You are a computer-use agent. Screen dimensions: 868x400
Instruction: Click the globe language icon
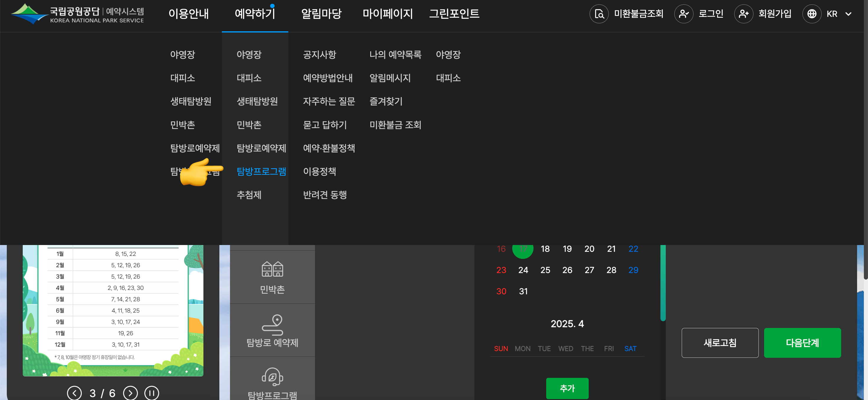click(x=812, y=14)
